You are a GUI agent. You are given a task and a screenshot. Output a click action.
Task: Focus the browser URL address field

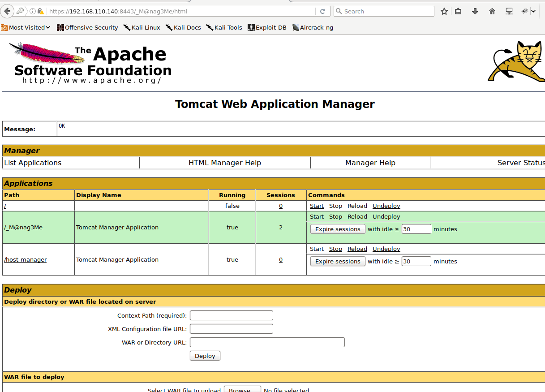click(181, 11)
